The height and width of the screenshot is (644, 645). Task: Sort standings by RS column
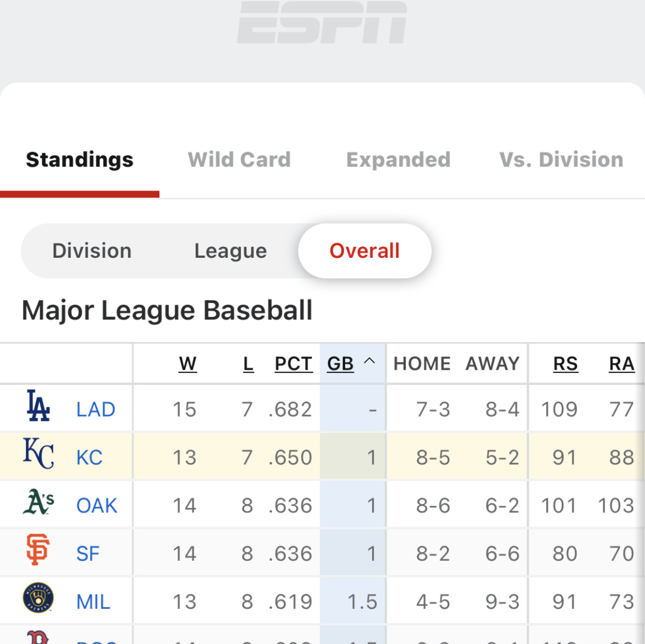tap(566, 364)
